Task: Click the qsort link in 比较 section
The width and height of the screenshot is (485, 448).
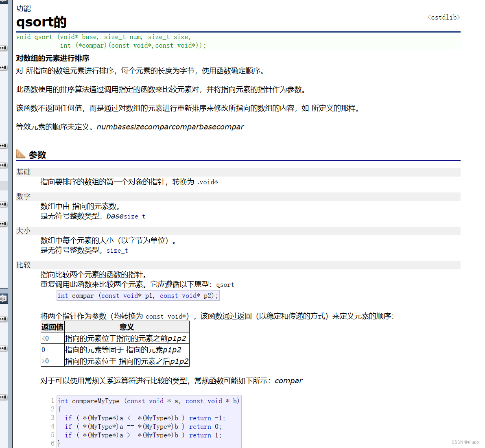Action: coord(225,284)
